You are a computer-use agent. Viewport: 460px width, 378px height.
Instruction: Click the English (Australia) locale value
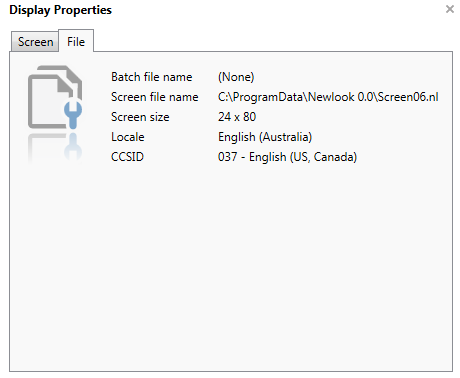pos(265,137)
